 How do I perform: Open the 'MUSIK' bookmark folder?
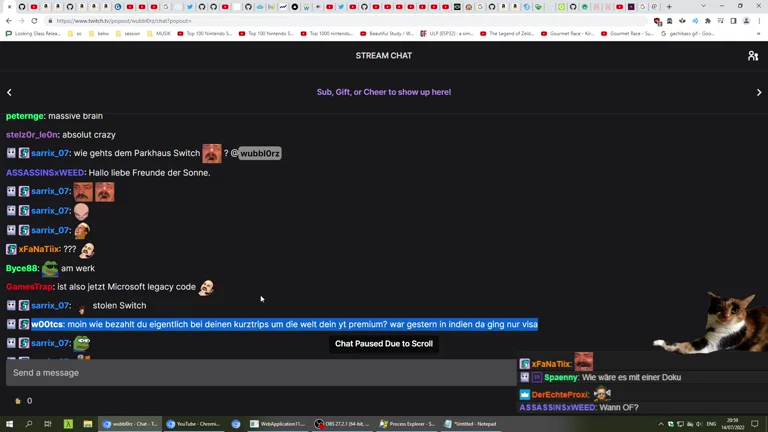159,34
